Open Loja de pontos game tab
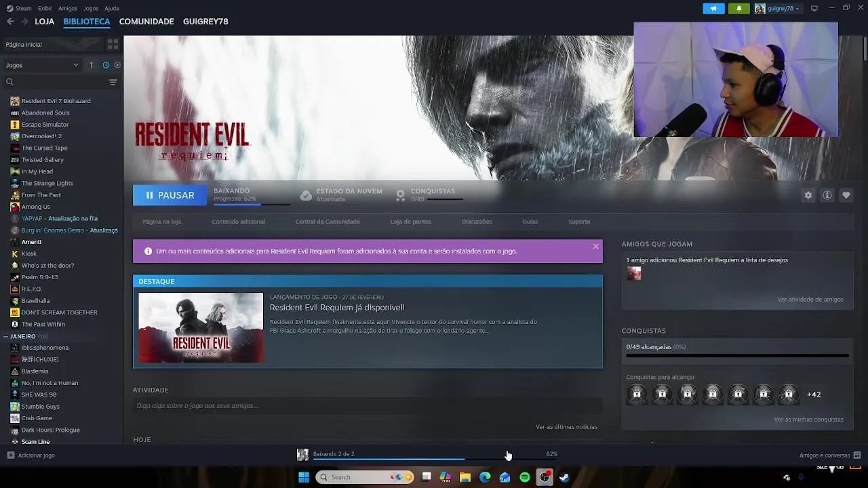Screen dimensions: 868x488 pyautogui.click(x=410, y=222)
